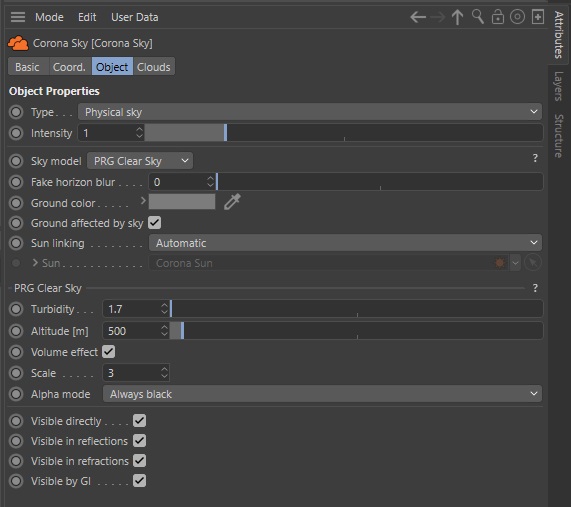The height and width of the screenshot is (507, 571).
Task: Toggle the Visible in reflections checkbox
Action: [x=139, y=441]
